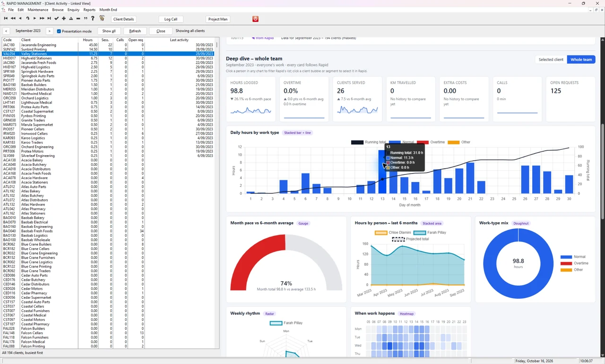
Task: Click the Log Call button
Action: point(171,19)
